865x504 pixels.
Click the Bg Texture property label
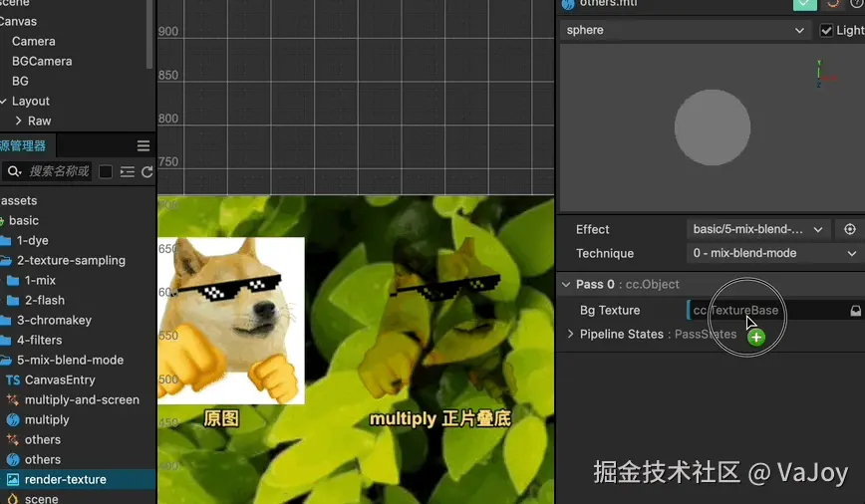coord(610,311)
